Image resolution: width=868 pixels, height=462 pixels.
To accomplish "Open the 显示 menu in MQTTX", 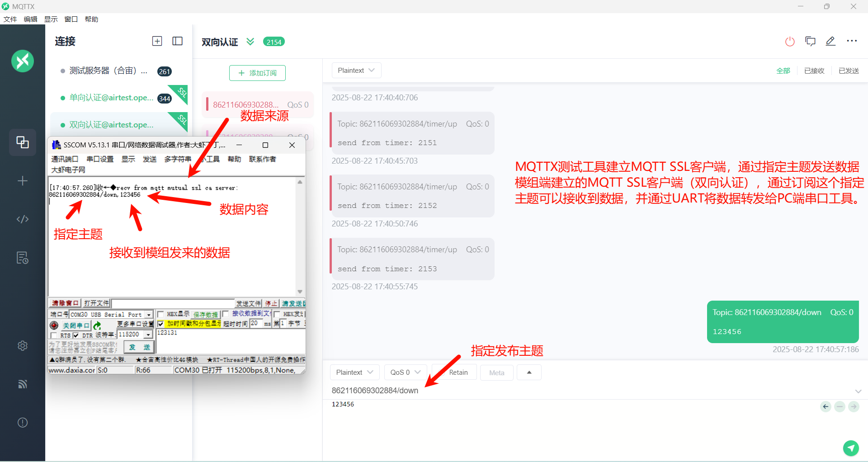I will (51, 19).
